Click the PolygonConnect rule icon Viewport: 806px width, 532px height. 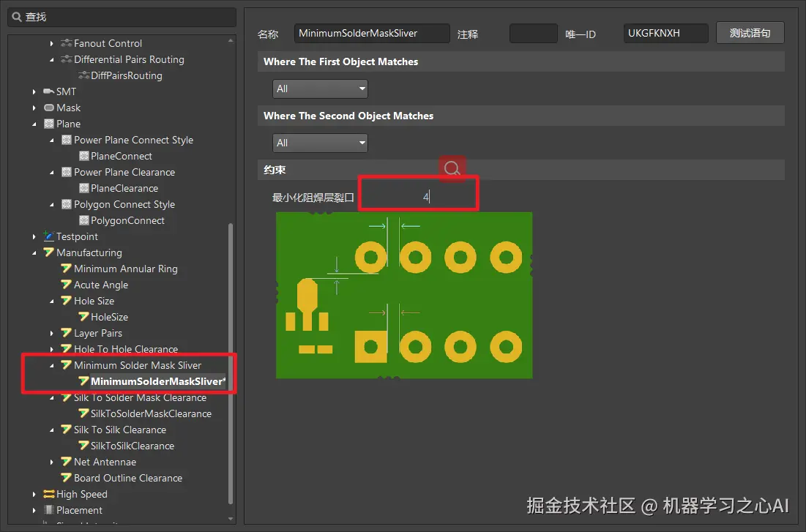83,220
